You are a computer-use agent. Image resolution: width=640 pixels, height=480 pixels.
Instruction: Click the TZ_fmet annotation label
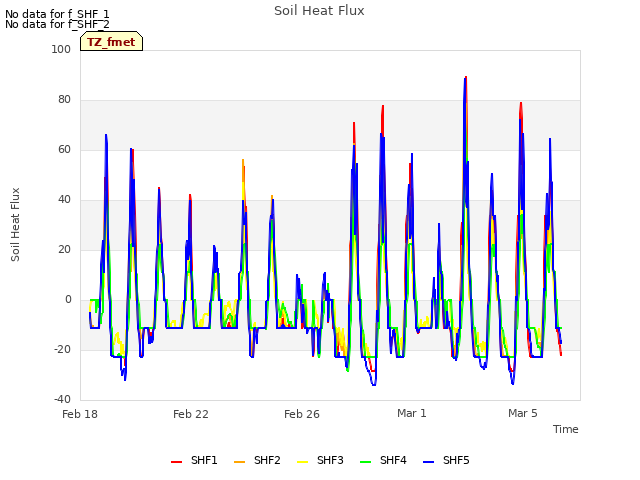pyautogui.click(x=111, y=42)
